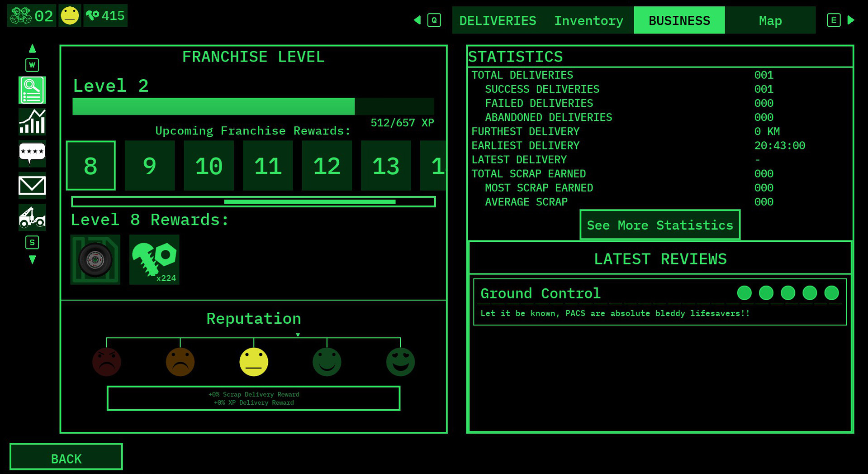The width and height of the screenshot is (868, 474).
Task: Switch to the Map tab
Action: pos(770,20)
